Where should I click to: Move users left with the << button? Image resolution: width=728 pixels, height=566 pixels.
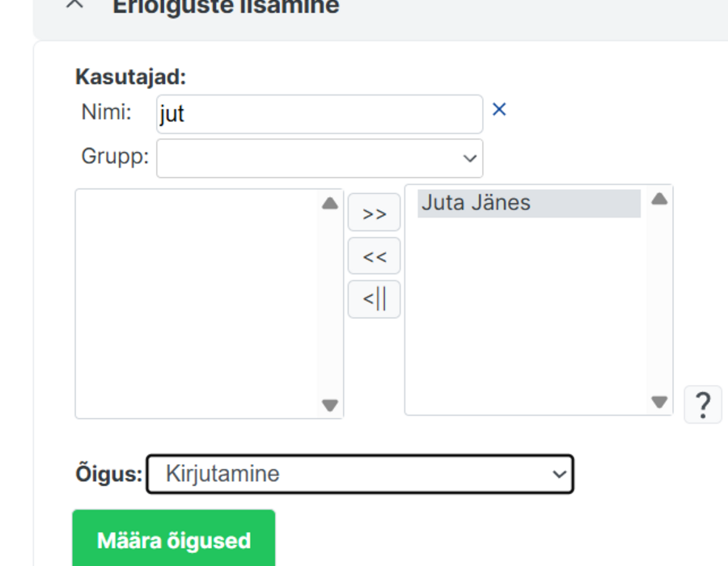pos(375,256)
